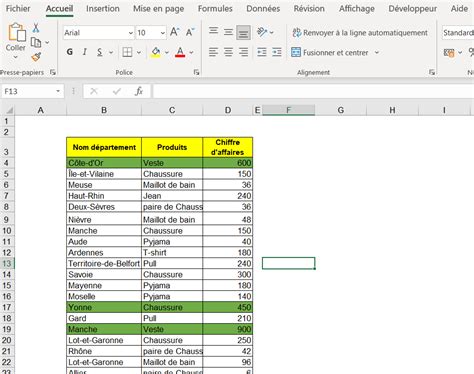The height and width of the screenshot is (374, 474).
Task: Open underline style dropdown arrow
Action: click(x=111, y=52)
